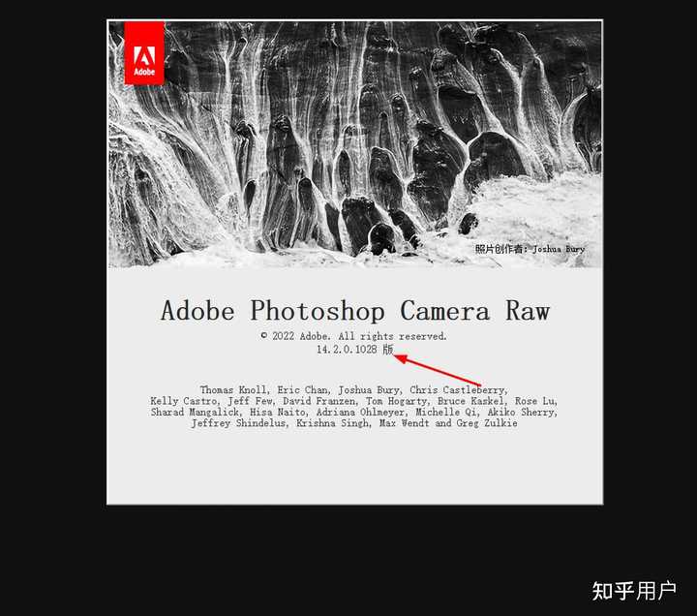The image size is (697, 616).
Task: Click Krishna Singh in the credits
Action: 332,423
